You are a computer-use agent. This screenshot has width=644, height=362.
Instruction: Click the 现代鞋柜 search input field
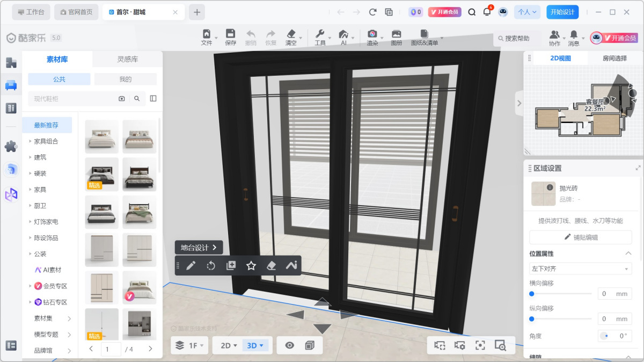[70, 98]
